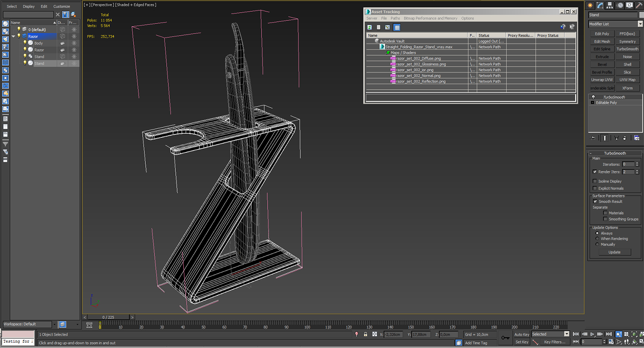Open Select menu in scene explorer
The width and height of the screenshot is (644, 348).
point(12,7)
